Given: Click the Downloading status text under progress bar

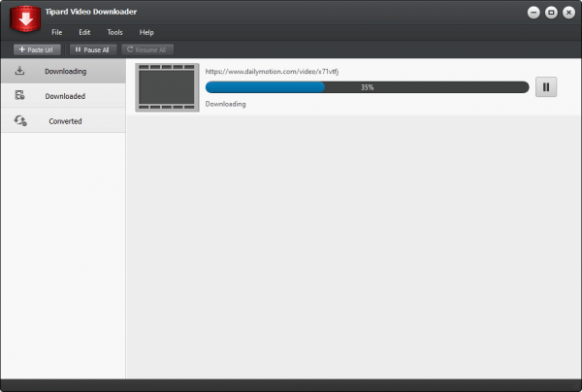Looking at the screenshot, I should pyautogui.click(x=225, y=104).
